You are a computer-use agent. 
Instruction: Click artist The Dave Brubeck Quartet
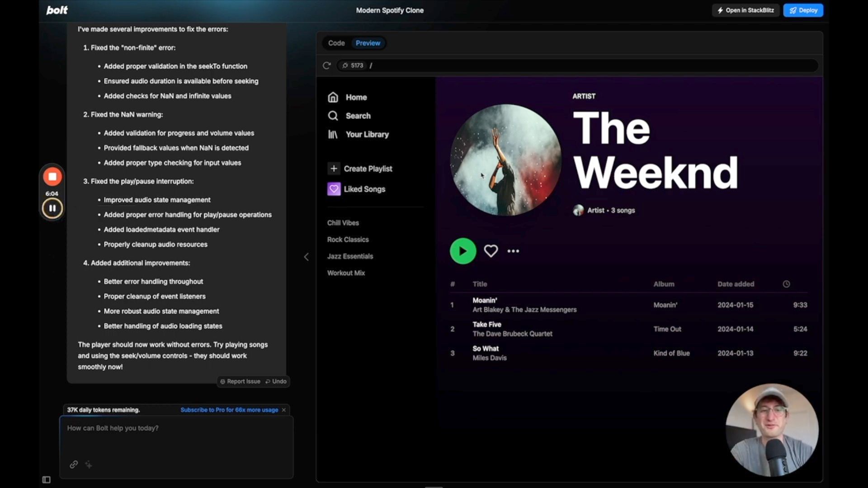[513, 333]
